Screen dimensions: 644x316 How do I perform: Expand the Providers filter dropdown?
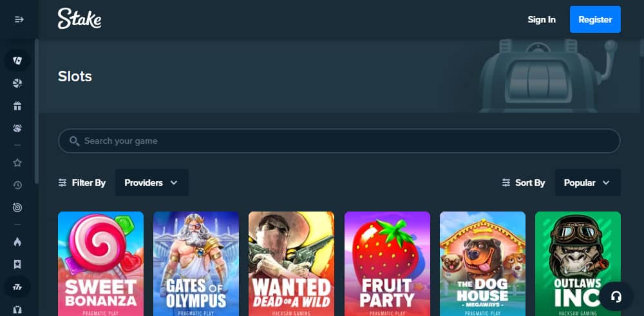point(151,183)
